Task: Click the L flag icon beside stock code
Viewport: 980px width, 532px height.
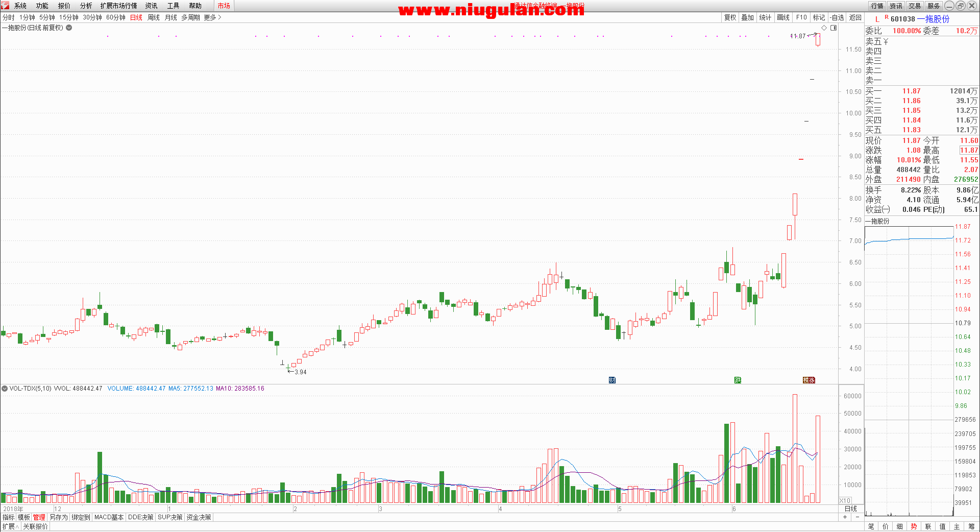Action: click(877, 19)
